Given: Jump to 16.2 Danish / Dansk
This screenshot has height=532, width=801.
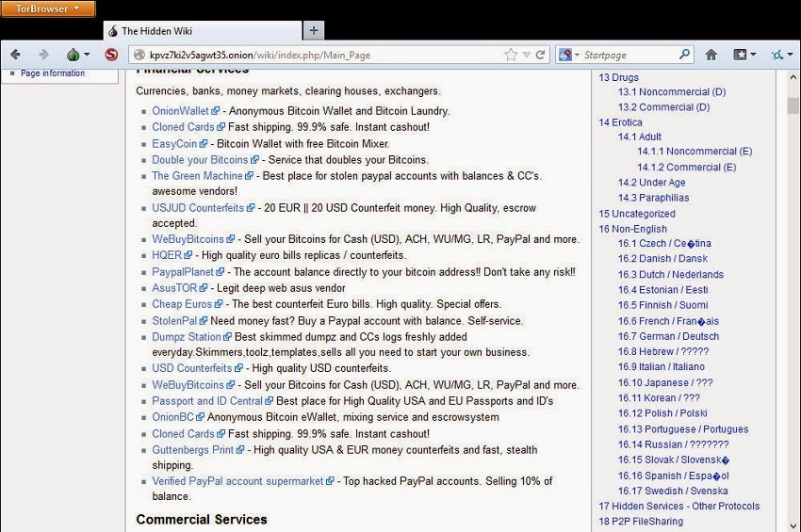Looking at the screenshot, I should (x=662, y=258).
